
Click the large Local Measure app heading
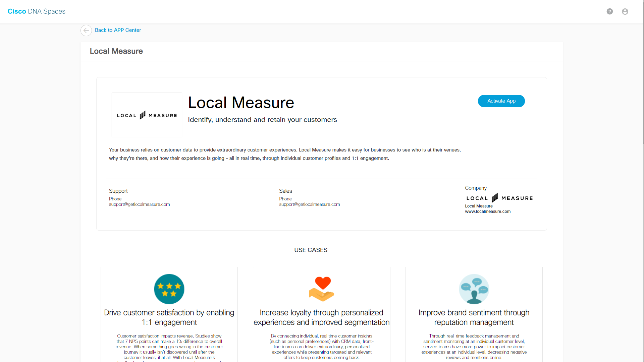tap(241, 103)
